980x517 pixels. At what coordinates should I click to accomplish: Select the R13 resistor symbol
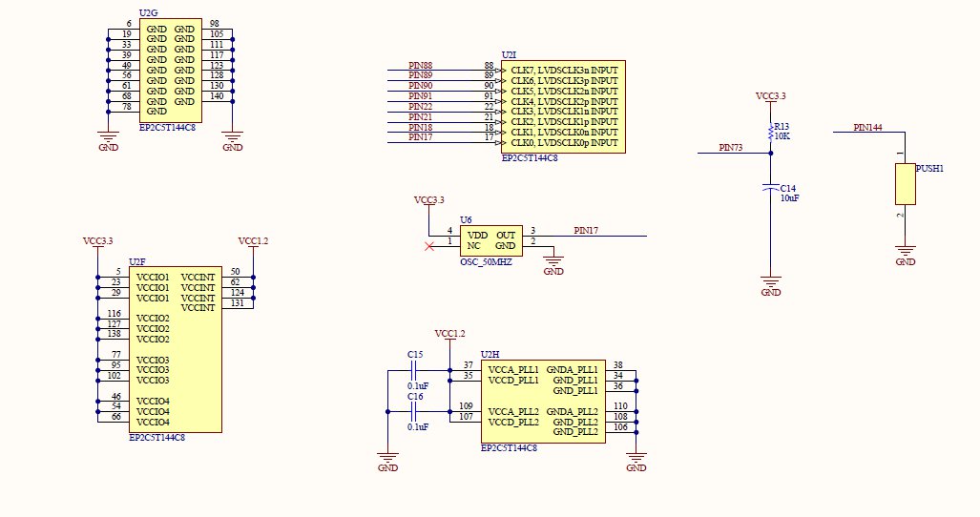click(771, 132)
